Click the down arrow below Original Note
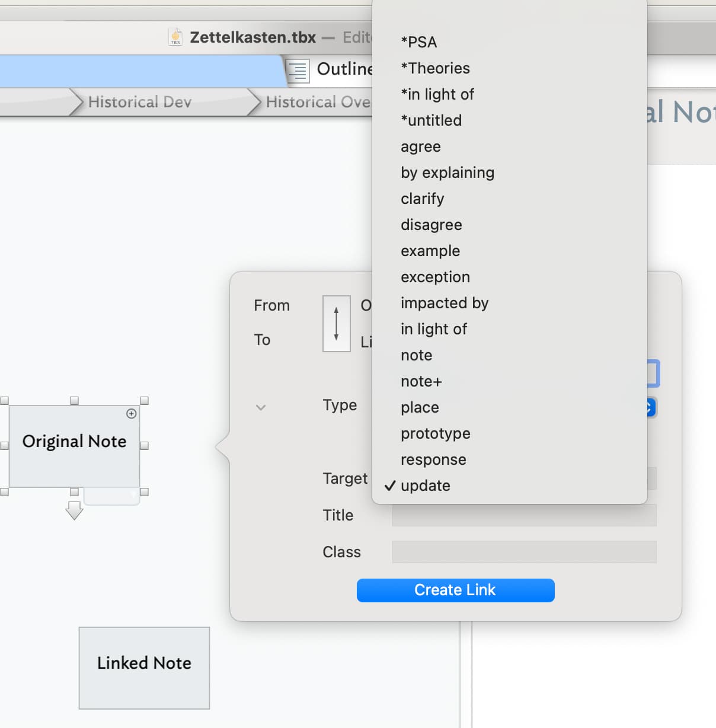 click(x=74, y=510)
